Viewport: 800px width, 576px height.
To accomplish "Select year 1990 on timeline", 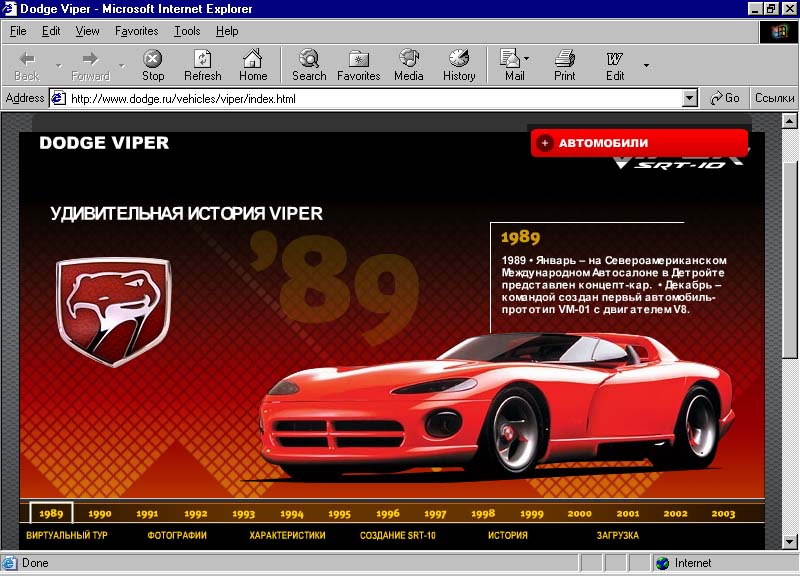I will (99, 513).
